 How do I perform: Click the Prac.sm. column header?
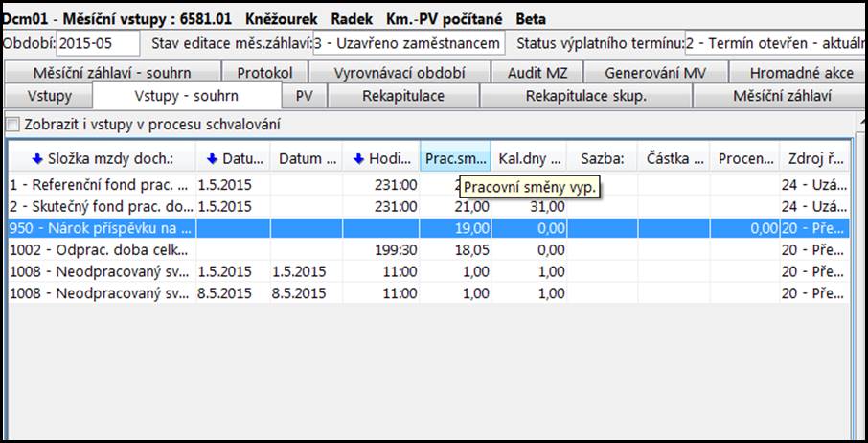coord(455,158)
